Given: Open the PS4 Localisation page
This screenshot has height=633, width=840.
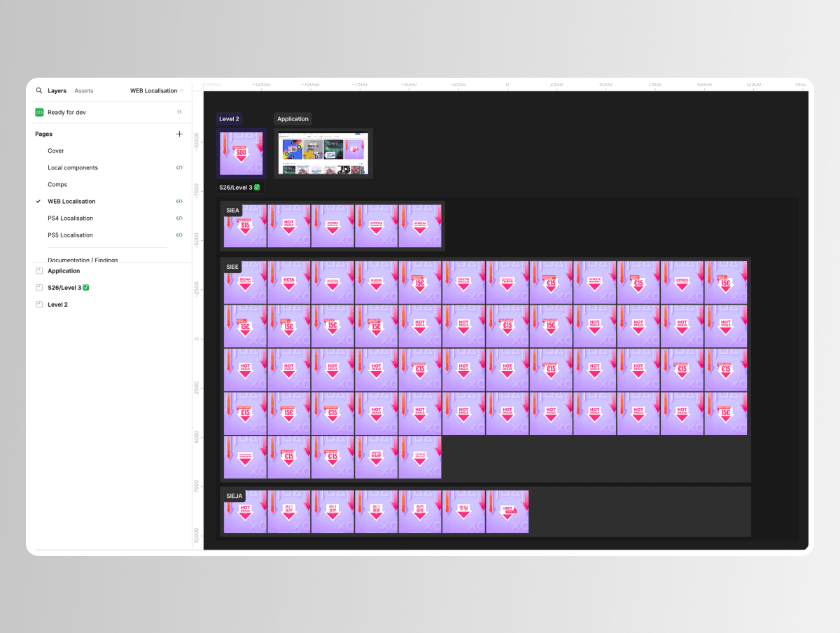Looking at the screenshot, I should click(x=70, y=218).
